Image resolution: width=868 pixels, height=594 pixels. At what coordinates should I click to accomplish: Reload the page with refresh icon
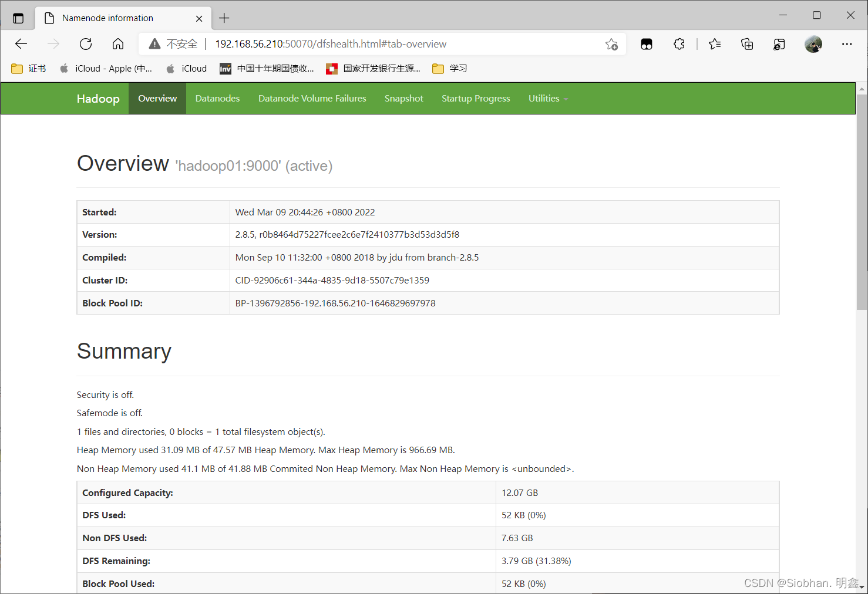pos(86,44)
